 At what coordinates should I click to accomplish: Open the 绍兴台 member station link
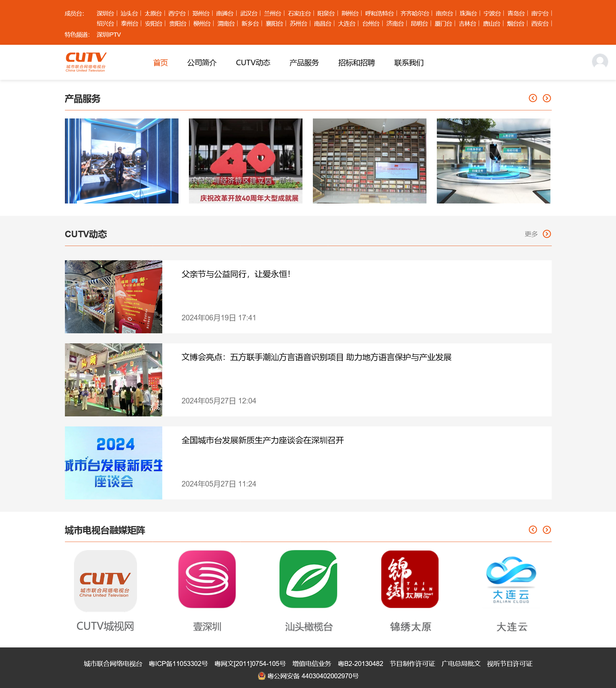pyautogui.click(x=105, y=24)
